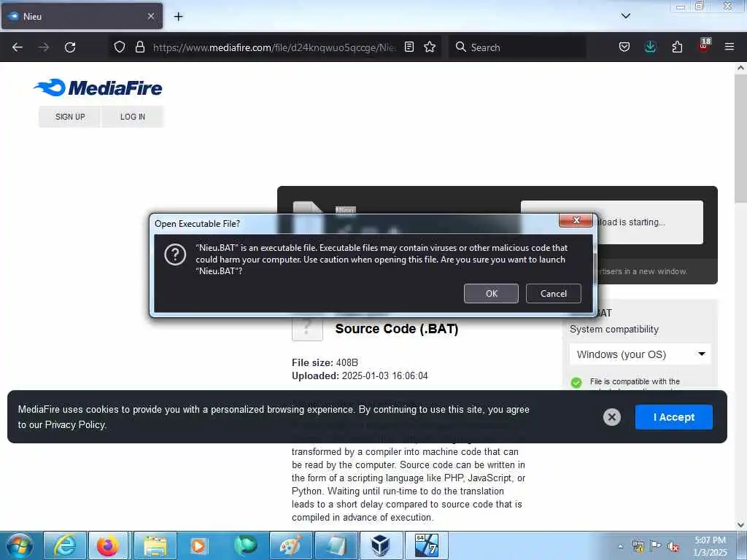Viewport: 747px width, 560px height.
Task: Select the Nieu browser tab
Action: (82, 16)
